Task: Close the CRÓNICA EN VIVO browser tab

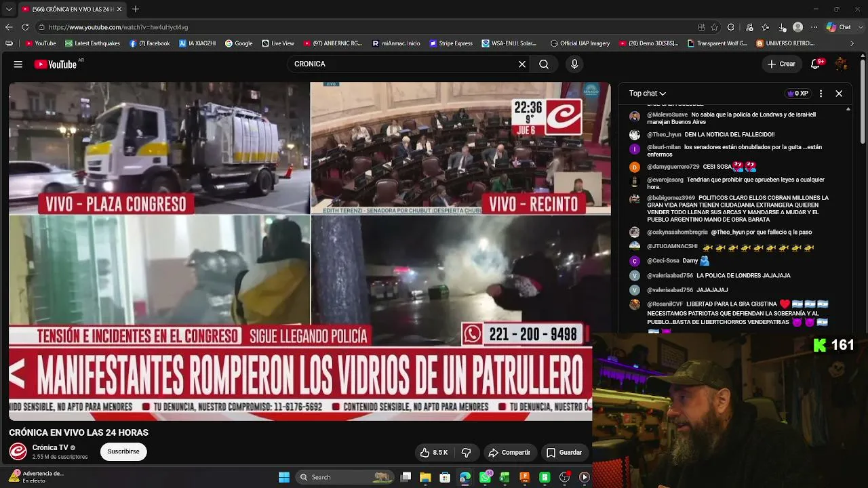Action: [119, 9]
